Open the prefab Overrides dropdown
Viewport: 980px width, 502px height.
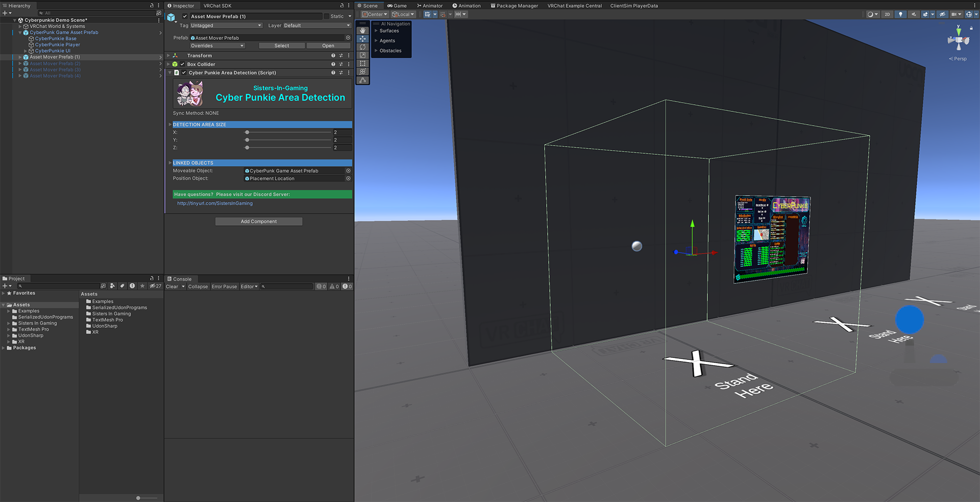pyautogui.click(x=217, y=46)
